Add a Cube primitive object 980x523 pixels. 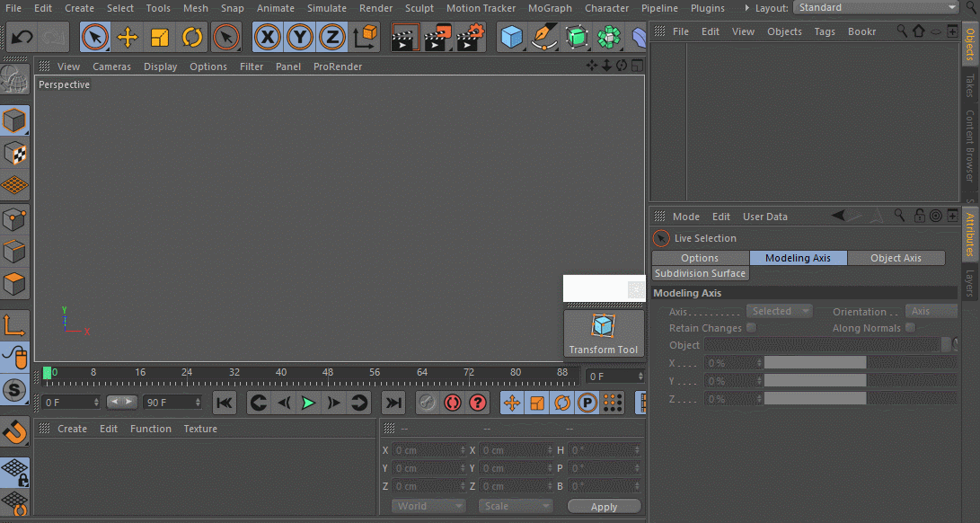pyautogui.click(x=512, y=38)
